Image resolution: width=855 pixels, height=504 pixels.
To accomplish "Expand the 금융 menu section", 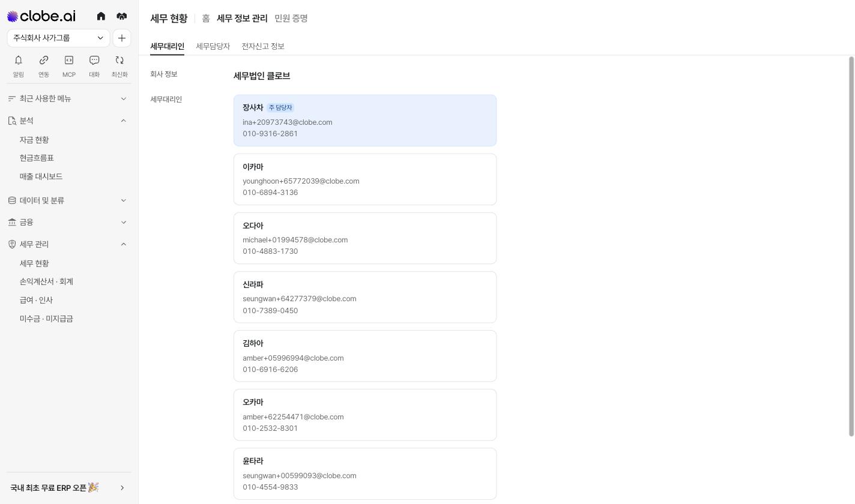I will pyautogui.click(x=69, y=222).
